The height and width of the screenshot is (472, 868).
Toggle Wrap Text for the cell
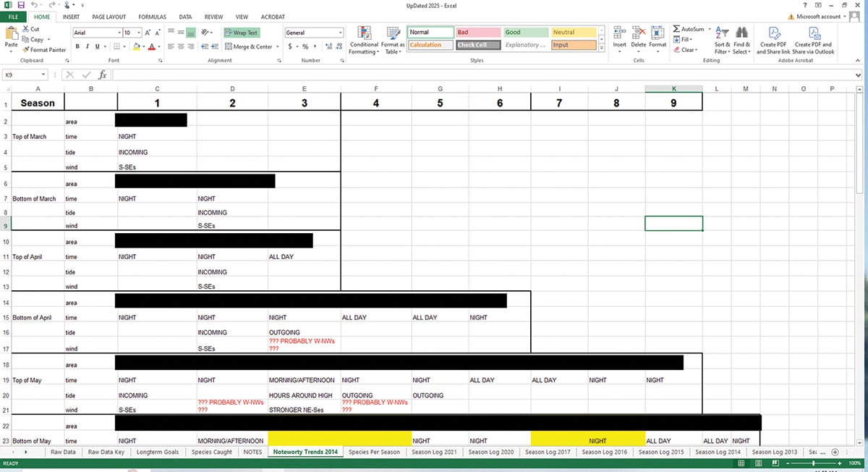(x=241, y=33)
